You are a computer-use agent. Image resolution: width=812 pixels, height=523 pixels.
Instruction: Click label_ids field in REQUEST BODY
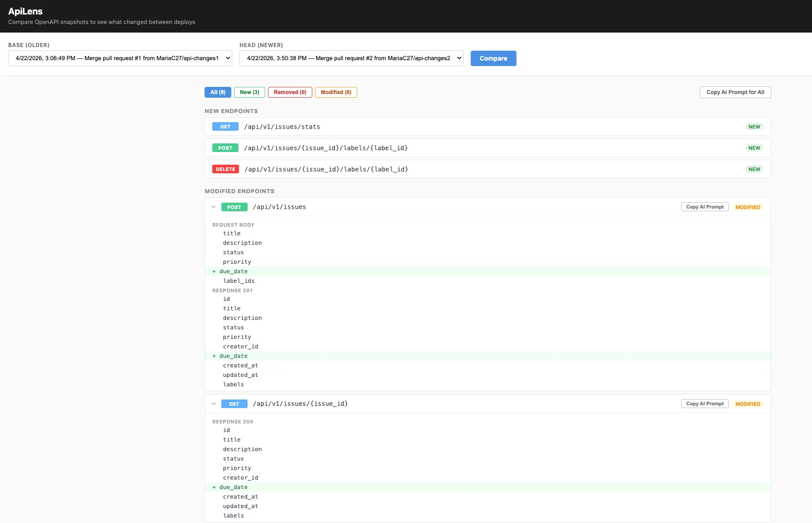click(x=239, y=281)
